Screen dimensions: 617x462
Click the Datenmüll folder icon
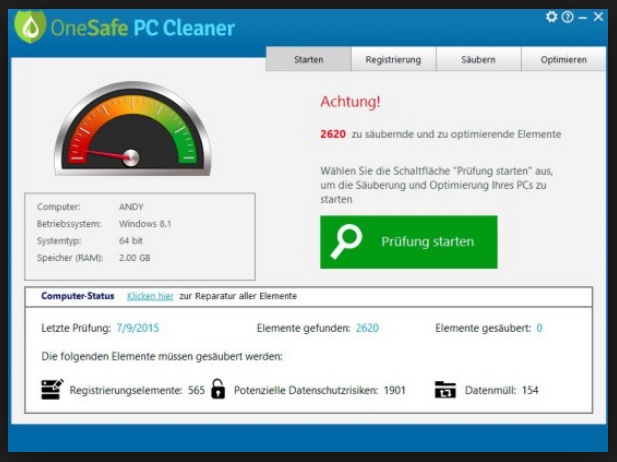pyautogui.click(x=445, y=390)
